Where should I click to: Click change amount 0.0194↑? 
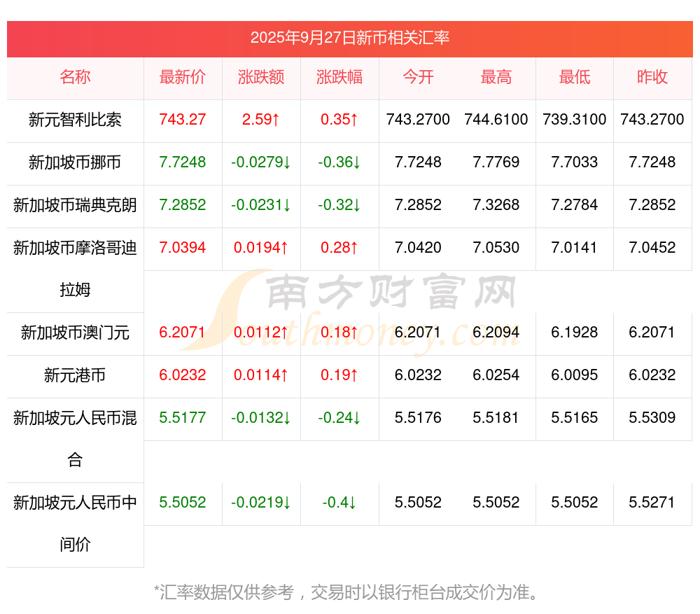tap(260, 247)
